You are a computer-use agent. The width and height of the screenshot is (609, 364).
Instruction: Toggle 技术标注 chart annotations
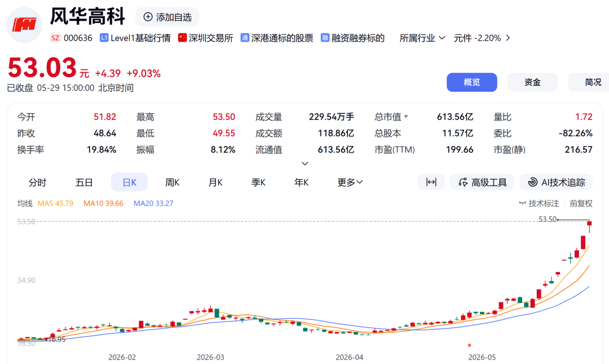point(539,203)
